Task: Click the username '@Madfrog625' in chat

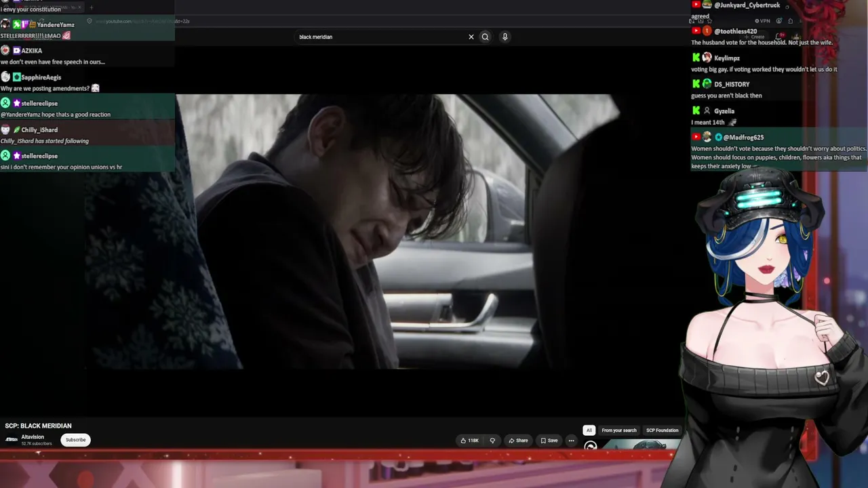Action: pyautogui.click(x=743, y=138)
